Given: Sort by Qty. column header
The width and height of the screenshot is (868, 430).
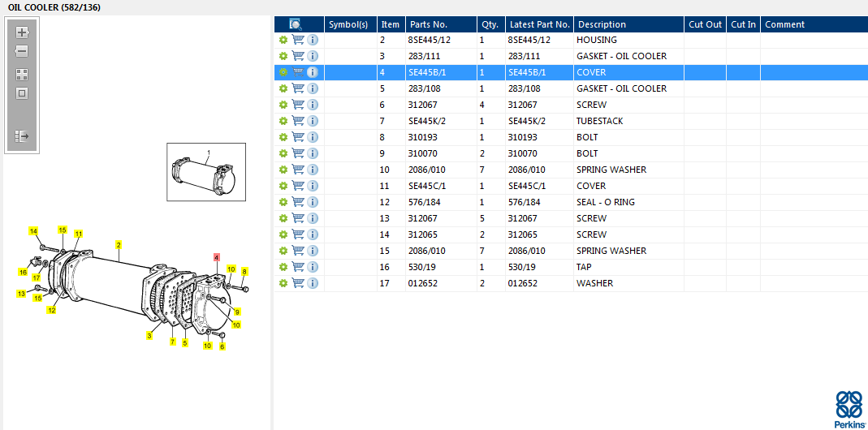Looking at the screenshot, I should [x=491, y=24].
